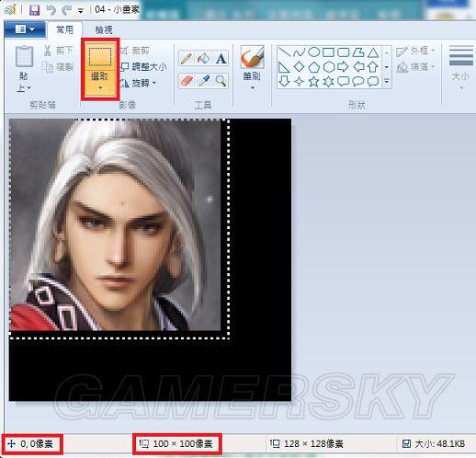The height and width of the screenshot is (458, 476).
Task: Choose the oval shape
Action: pos(313,52)
